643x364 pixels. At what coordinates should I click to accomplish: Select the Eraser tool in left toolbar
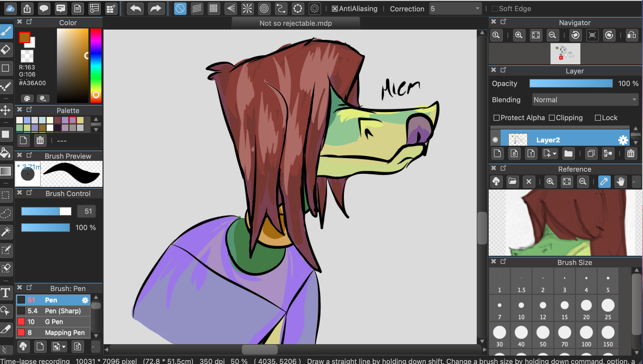[x=6, y=50]
